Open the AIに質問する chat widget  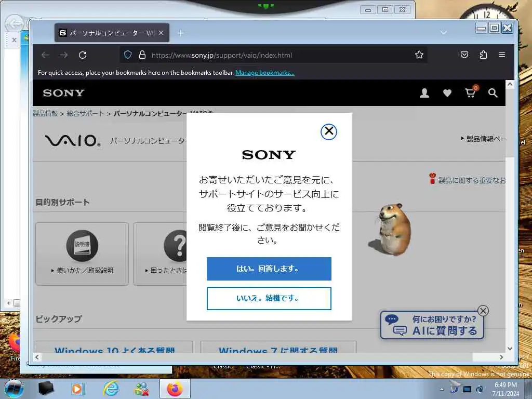point(432,325)
